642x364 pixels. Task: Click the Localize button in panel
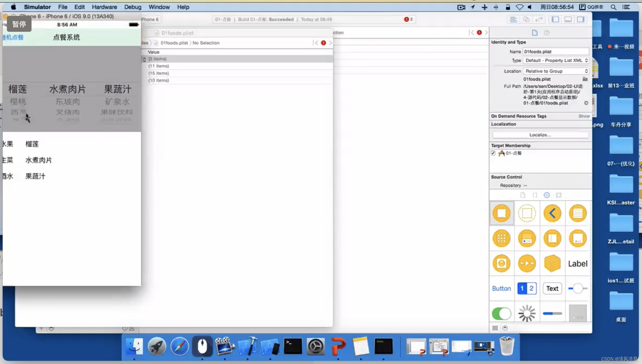coord(540,135)
